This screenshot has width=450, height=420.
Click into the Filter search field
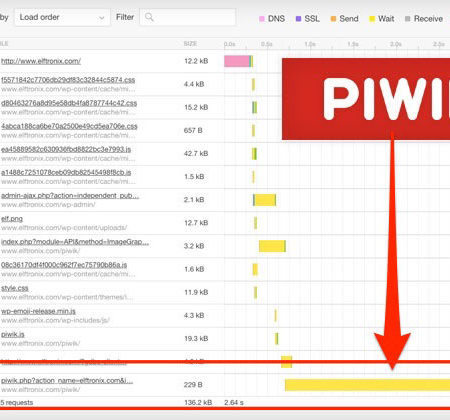coord(188,17)
